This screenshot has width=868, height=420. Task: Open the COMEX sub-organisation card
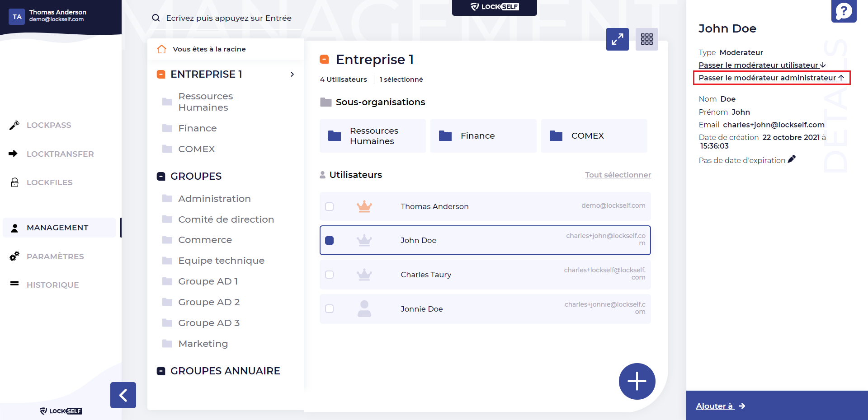click(594, 136)
